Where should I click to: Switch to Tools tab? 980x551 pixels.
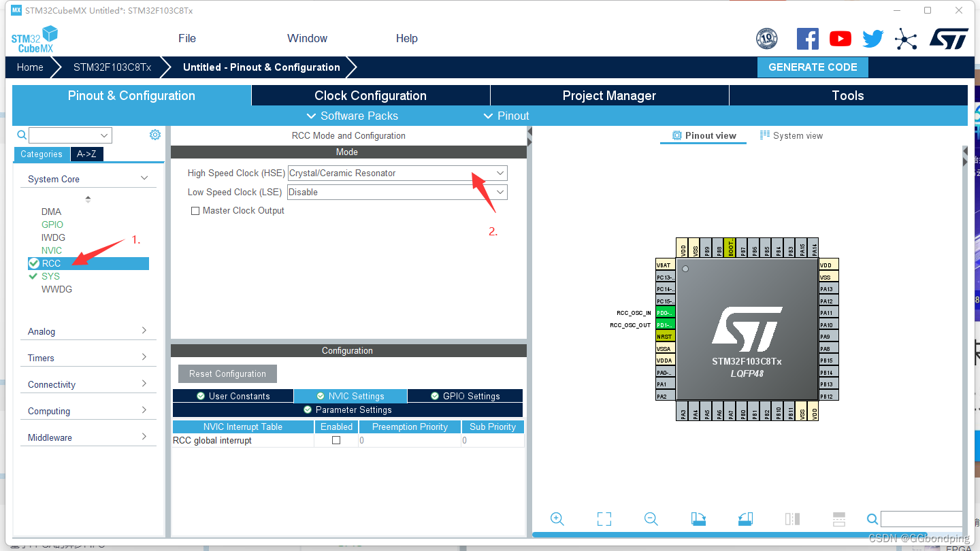click(848, 95)
